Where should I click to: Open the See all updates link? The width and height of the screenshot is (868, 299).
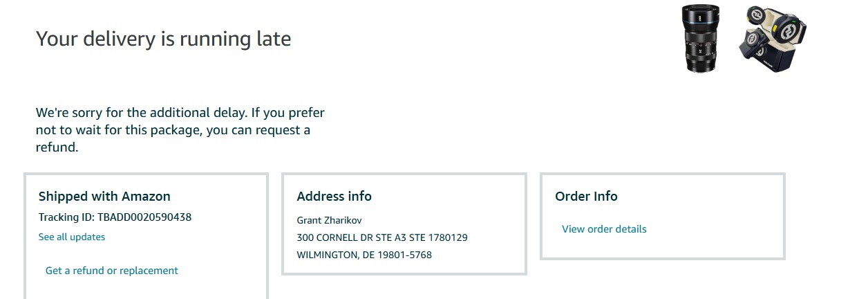72,237
